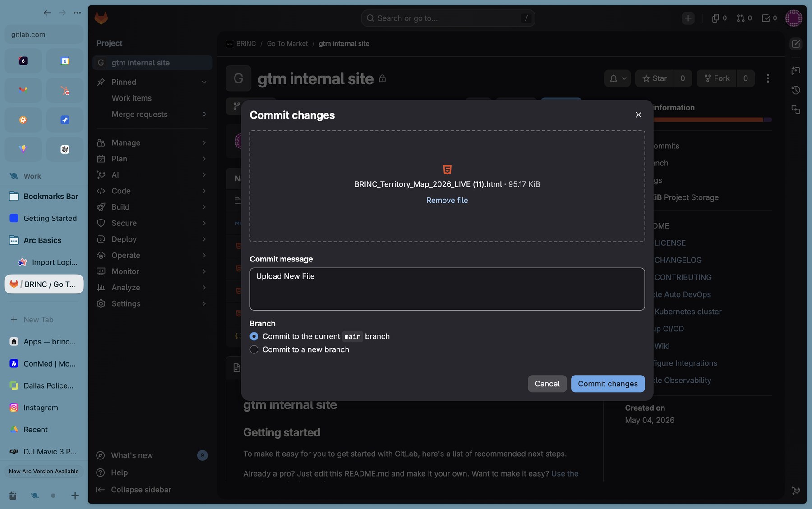Screen dimensions: 812x509
Task: Open the project more actions kebab menu
Action: 768,78
